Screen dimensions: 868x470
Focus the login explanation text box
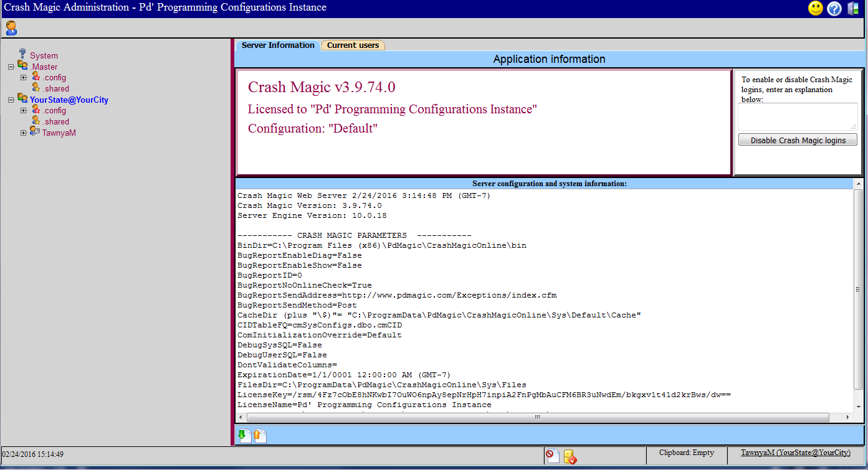(798, 116)
